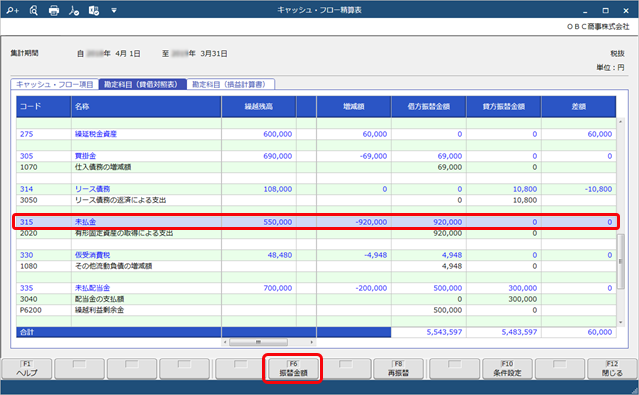Image resolution: width=639 pixels, height=395 pixels.
Task: Select account code 335
Action: tap(26, 288)
